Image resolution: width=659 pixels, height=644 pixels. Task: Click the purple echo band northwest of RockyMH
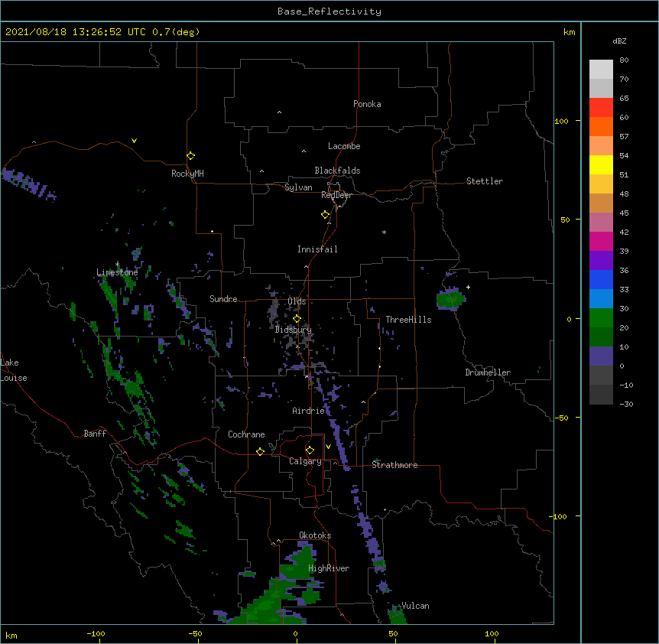pyautogui.click(x=28, y=184)
